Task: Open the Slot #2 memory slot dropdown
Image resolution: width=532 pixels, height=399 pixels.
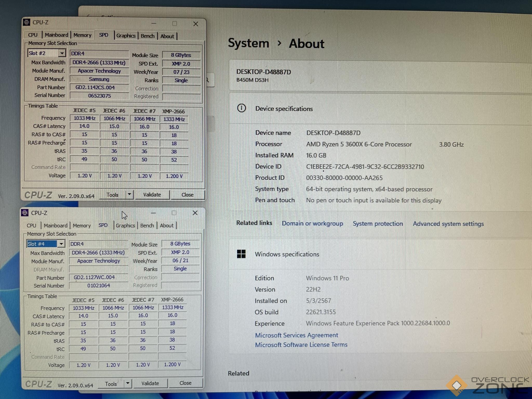Action: coord(62,53)
